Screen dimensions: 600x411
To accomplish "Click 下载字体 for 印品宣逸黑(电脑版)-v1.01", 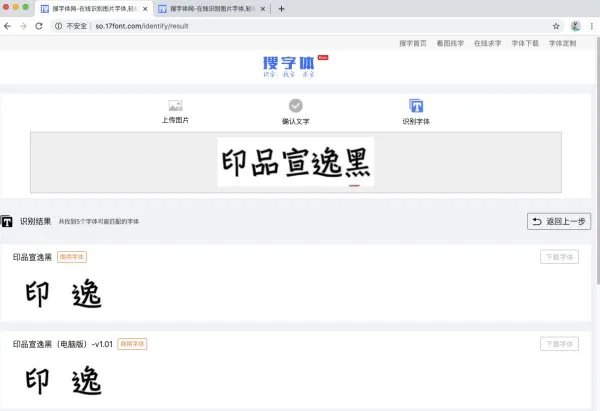I will tap(559, 344).
